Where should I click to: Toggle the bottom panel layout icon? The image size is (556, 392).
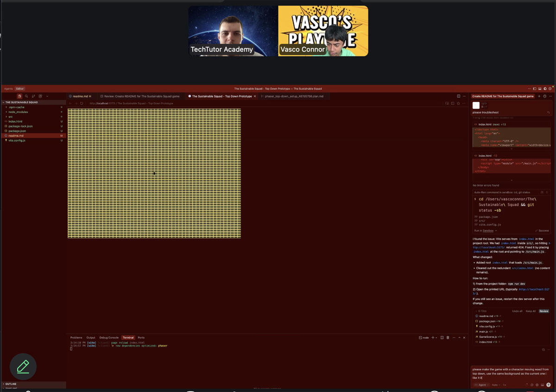539,88
